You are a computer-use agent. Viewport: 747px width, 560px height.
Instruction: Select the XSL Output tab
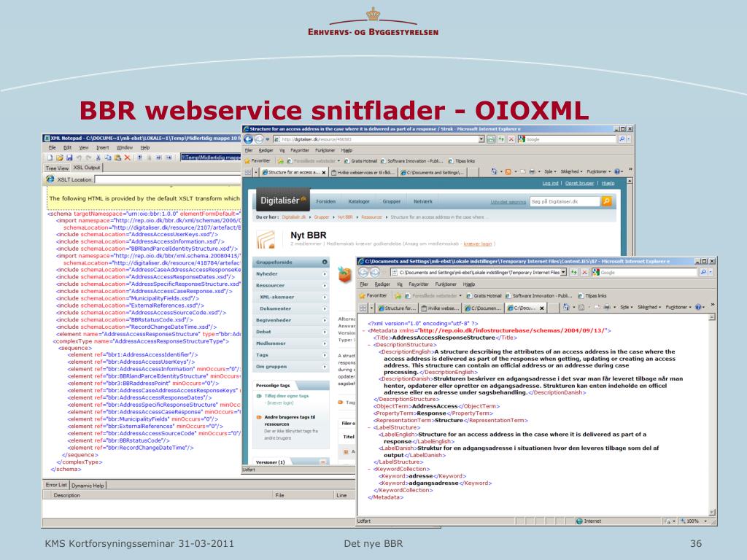click(x=87, y=168)
